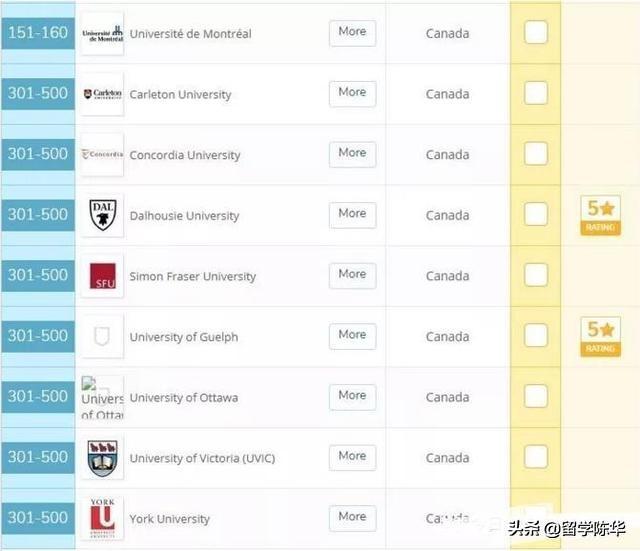The width and height of the screenshot is (640, 551).
Task: Click the Concordia University logo thumbnail
Action: tap(102, 154)
